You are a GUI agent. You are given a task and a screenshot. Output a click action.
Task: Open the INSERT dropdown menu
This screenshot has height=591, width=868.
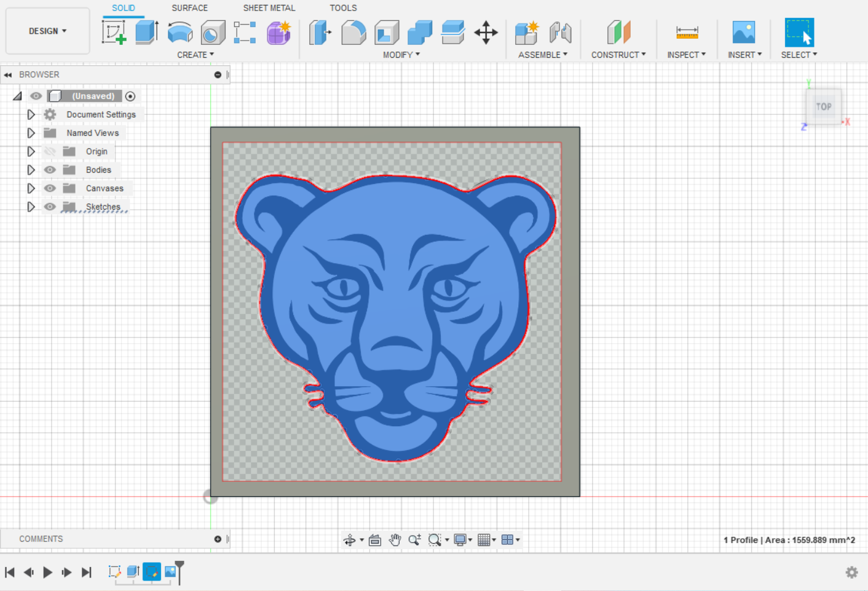tap(744, 55)
